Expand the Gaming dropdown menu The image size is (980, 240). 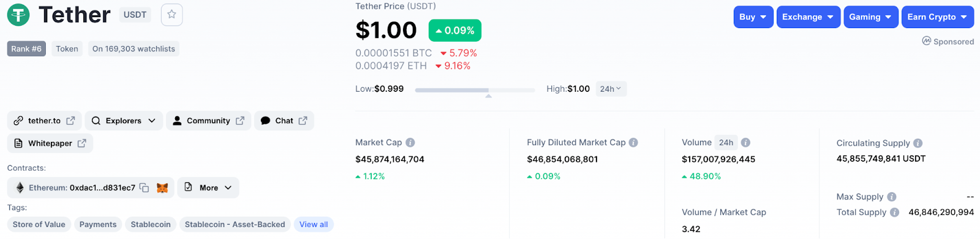pyautogui.click(x=870, y=17)
